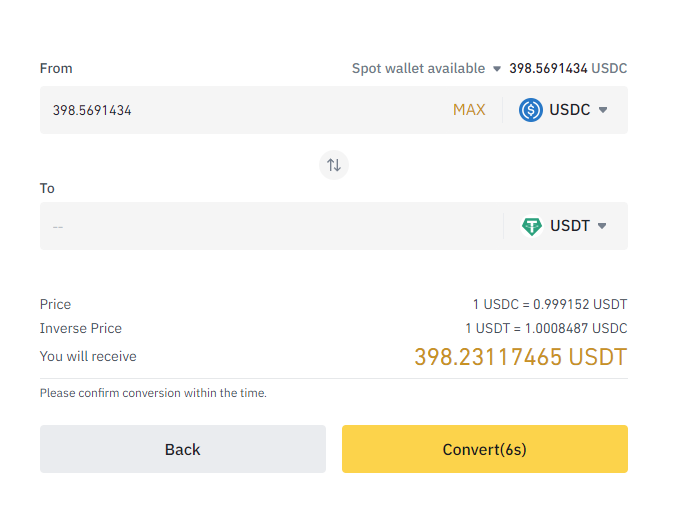Click the Spot wallet available text
This screenshot has height=532, width=681.
pos(418,69)
